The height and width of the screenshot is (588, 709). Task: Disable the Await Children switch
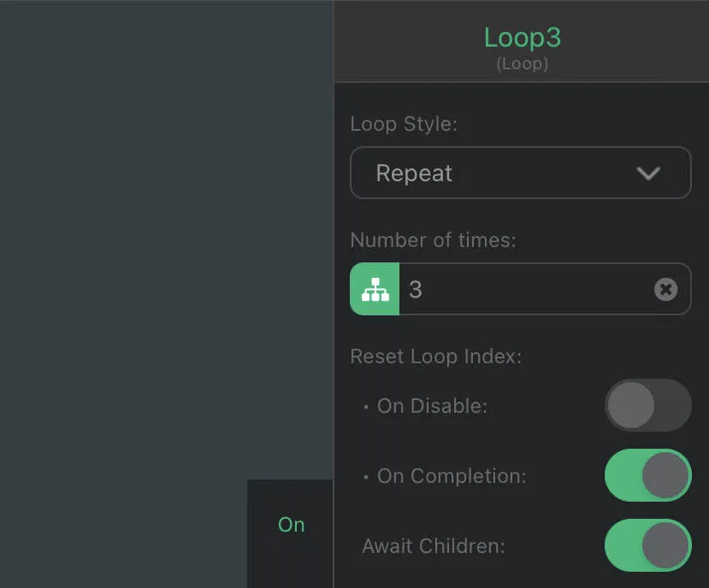click(x=647, y=545)
